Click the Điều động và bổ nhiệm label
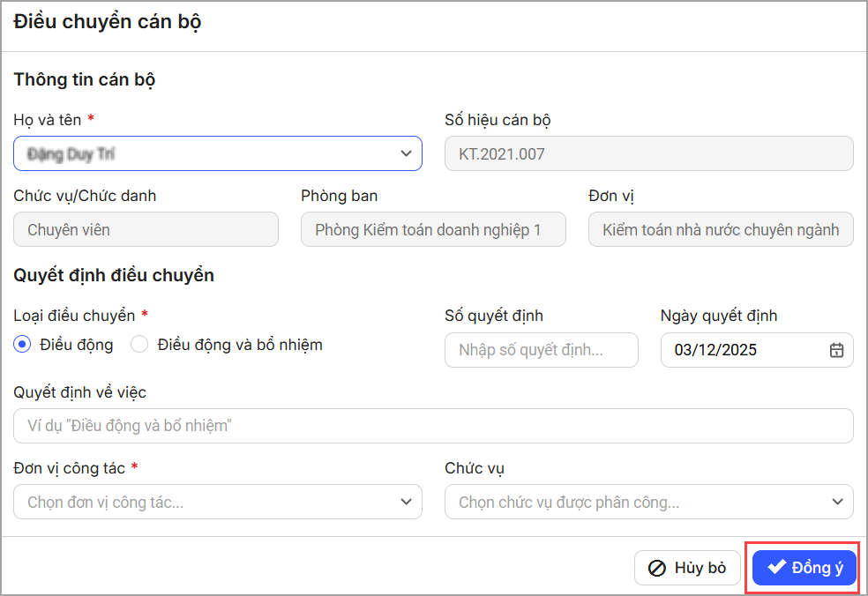The width and height of the screenshot is (868, 596). 240,345
